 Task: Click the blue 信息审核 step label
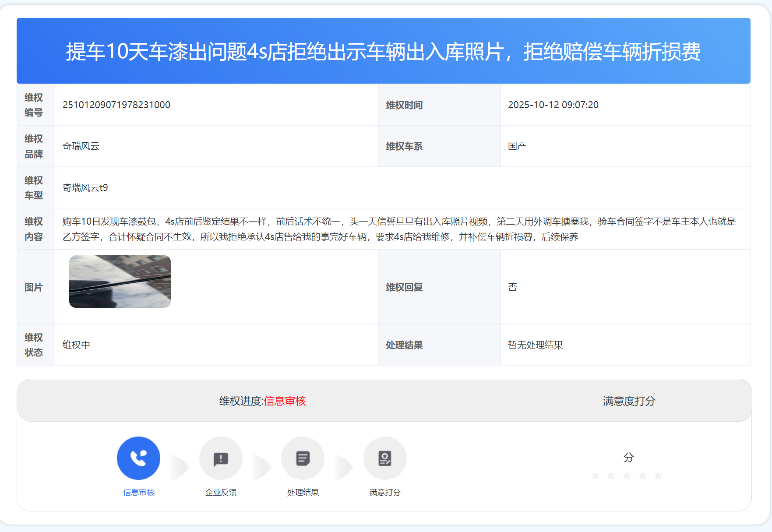(x=139, y=493)
